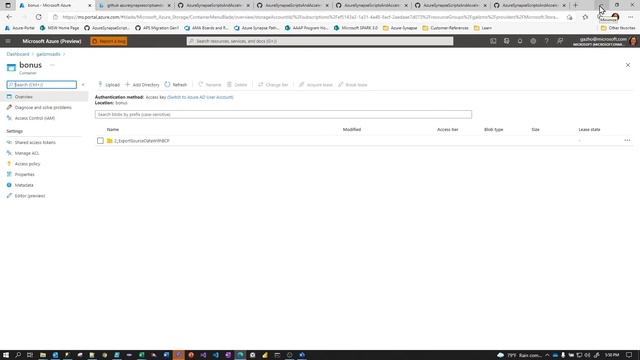Sort by the Modified column header

click(x=352, y=129)
